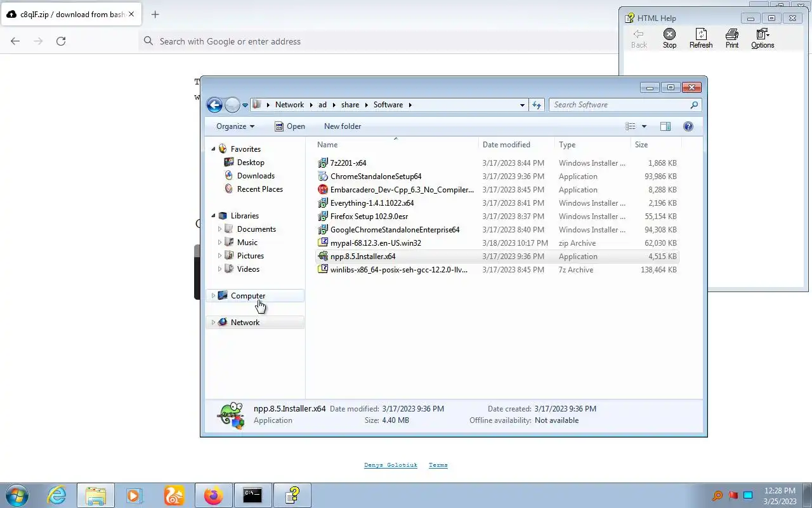Open the Windows Start menu
The width and height of the screenshot is (812, 508).
[16, 495]
